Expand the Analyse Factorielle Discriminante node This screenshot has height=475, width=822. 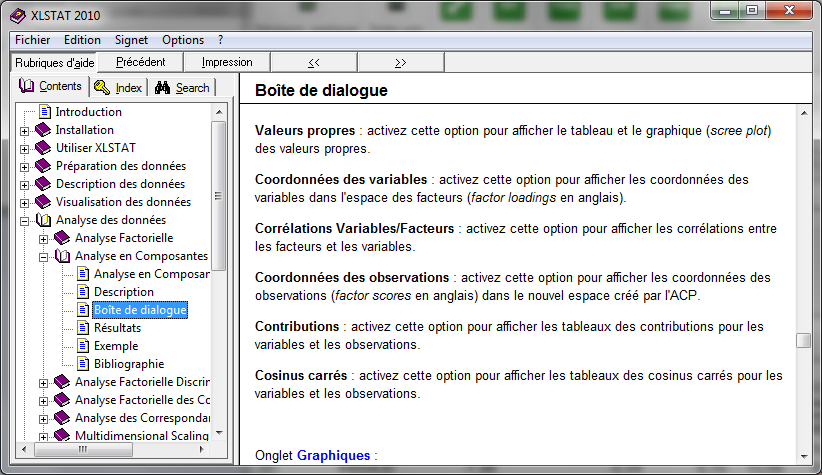click(x=44, y=383)
